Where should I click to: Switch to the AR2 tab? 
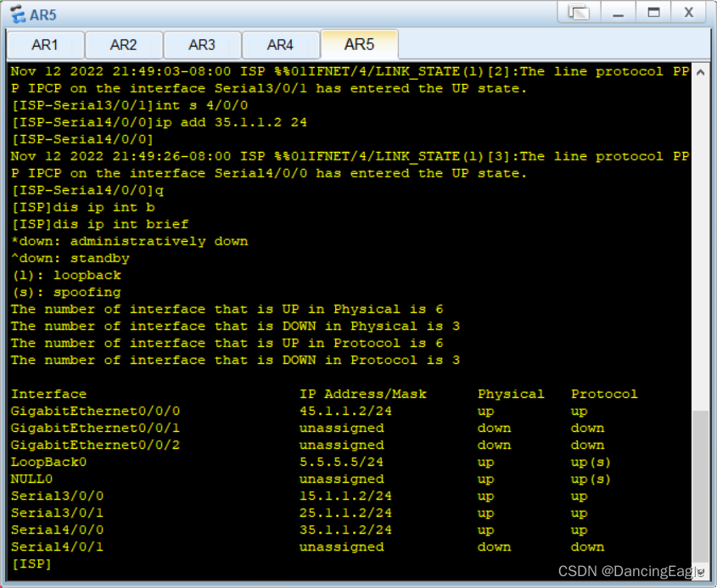pos(124,45)
